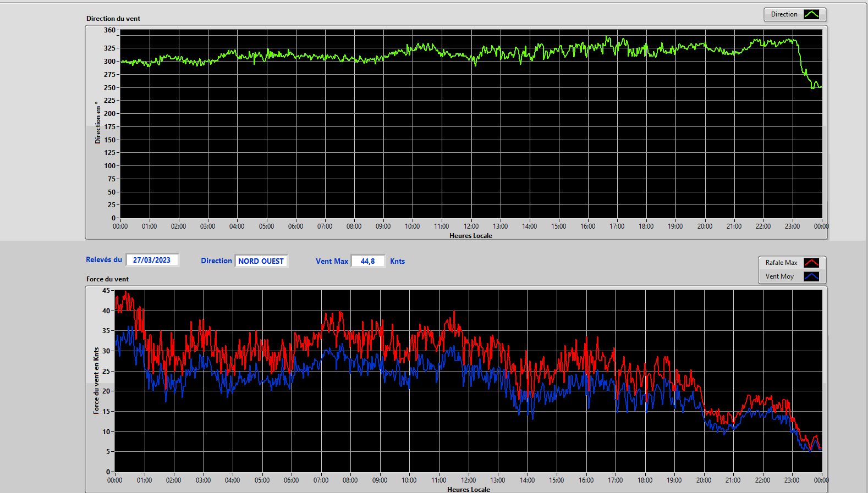868x493 pixels.
Task: Click the Knts unit label
Action: pyautogui.click(x=397, y=261)
